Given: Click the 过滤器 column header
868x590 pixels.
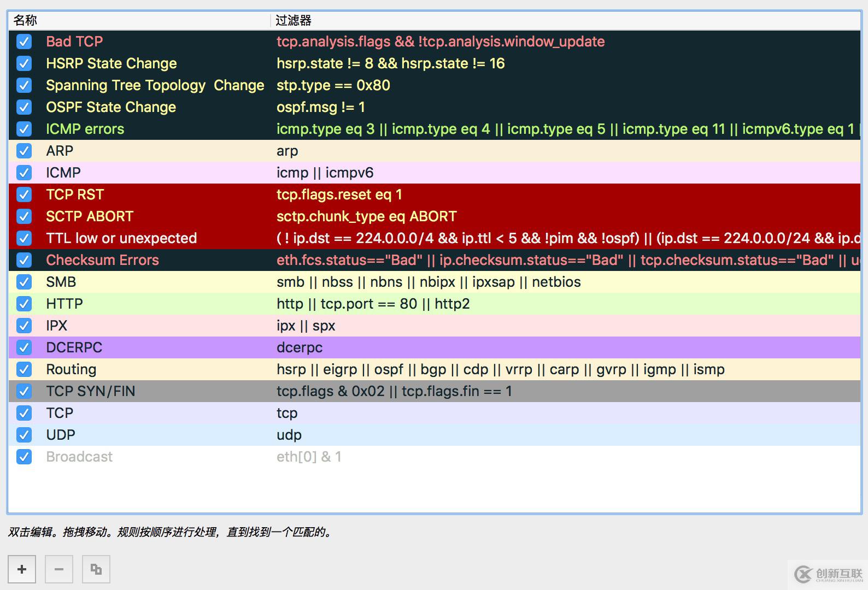Looking at the screenshot, I should click(566, 21).
